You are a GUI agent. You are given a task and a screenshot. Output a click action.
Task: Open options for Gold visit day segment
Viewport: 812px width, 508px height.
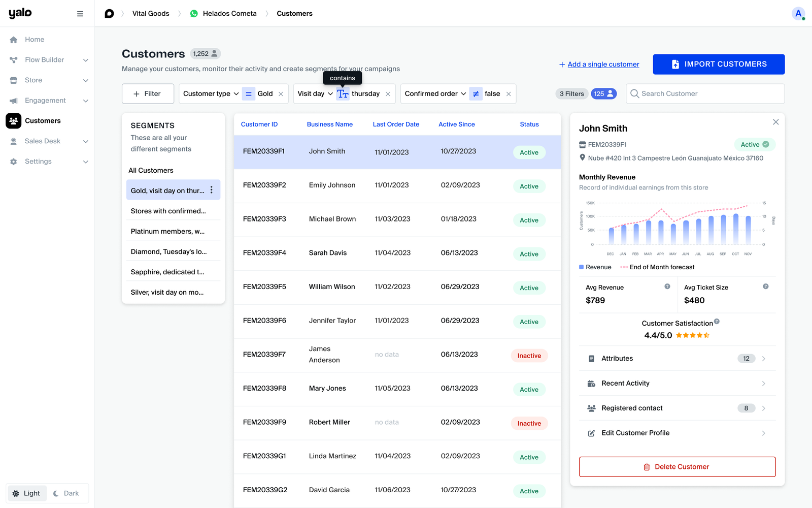tap(212, 190)
